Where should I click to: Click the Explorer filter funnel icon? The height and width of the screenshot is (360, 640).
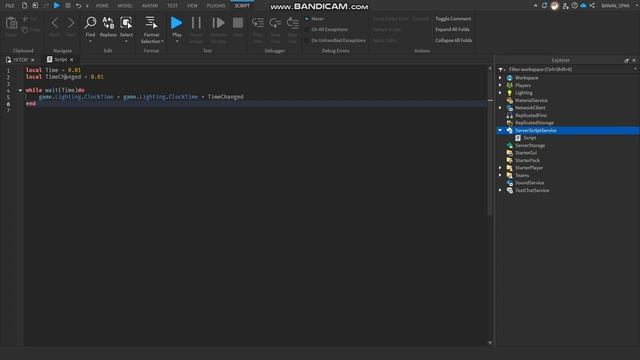[x=501, y=69]
